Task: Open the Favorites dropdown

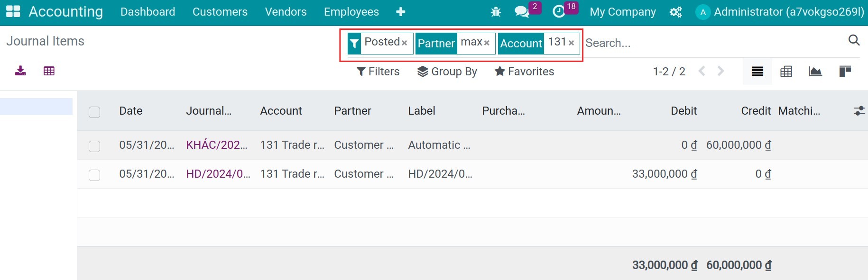Action: [x=524, y=72]
